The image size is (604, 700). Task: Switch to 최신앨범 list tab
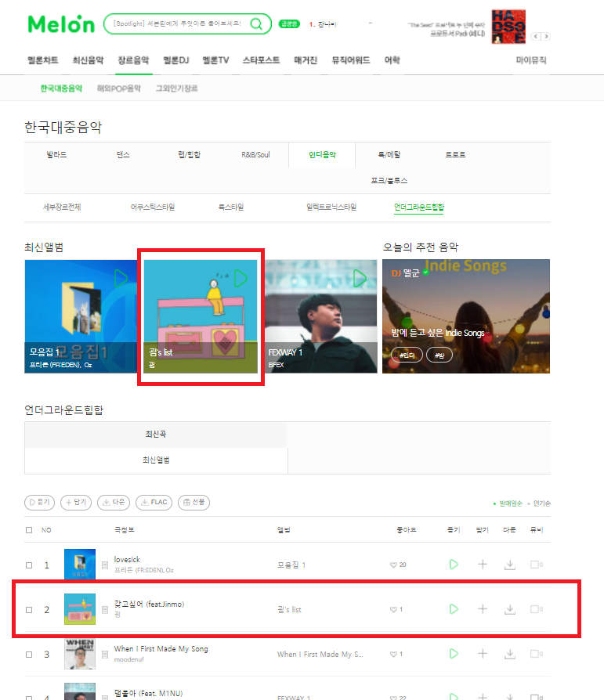(x=156, y=460)
